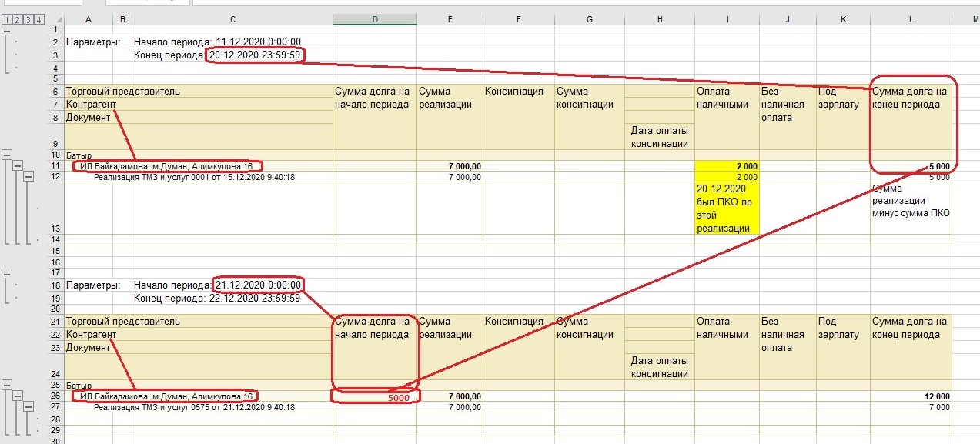
Task: Collapse the outline group at row 1
Action: click(x=7, y=30)
